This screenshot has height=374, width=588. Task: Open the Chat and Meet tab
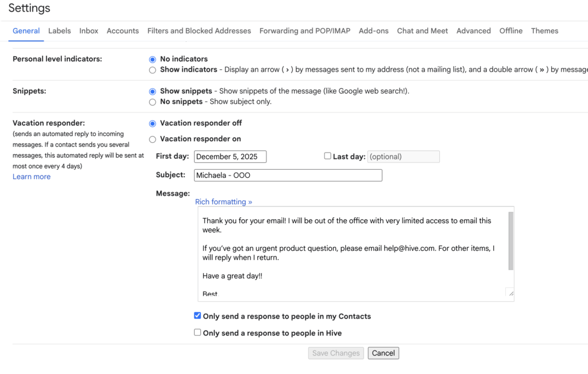422,31
